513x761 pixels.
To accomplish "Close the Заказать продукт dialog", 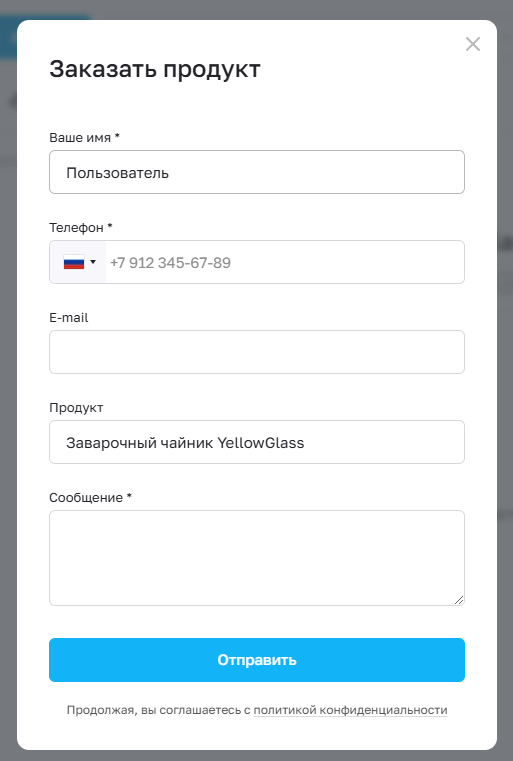I will click(x=473, y=44).
